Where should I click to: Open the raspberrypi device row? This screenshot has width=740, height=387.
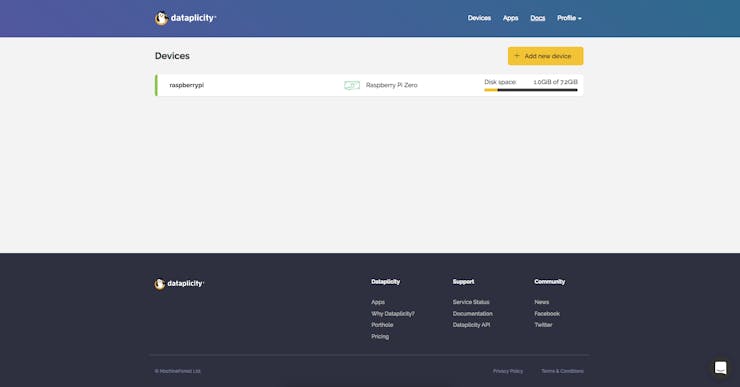pyautogui.click(x=369, y=85)
